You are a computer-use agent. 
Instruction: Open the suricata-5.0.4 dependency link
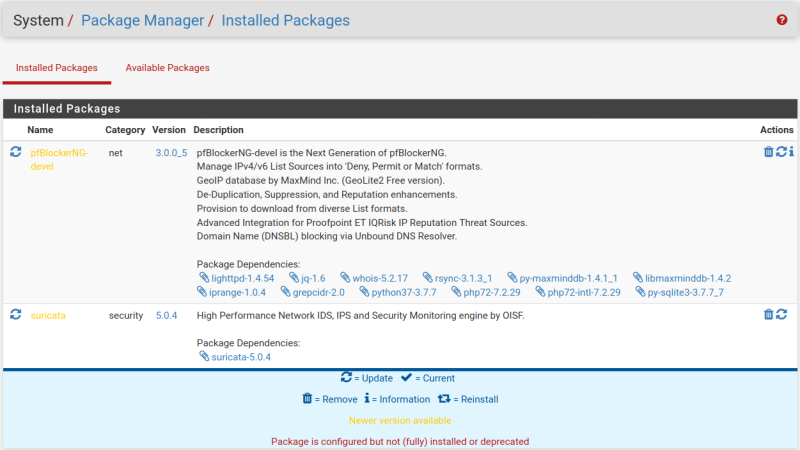[x=241, y=357]
